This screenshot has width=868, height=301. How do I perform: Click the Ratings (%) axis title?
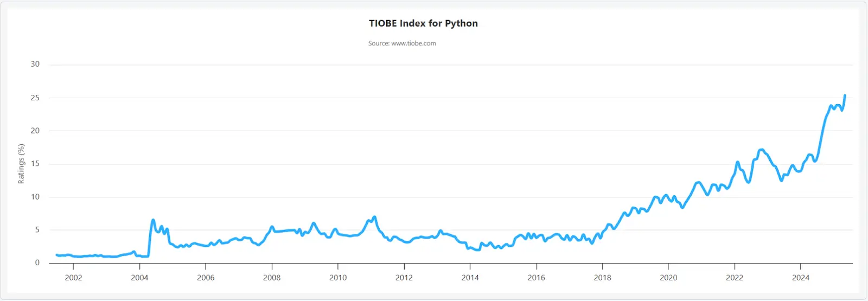click(x=21, y=164)
